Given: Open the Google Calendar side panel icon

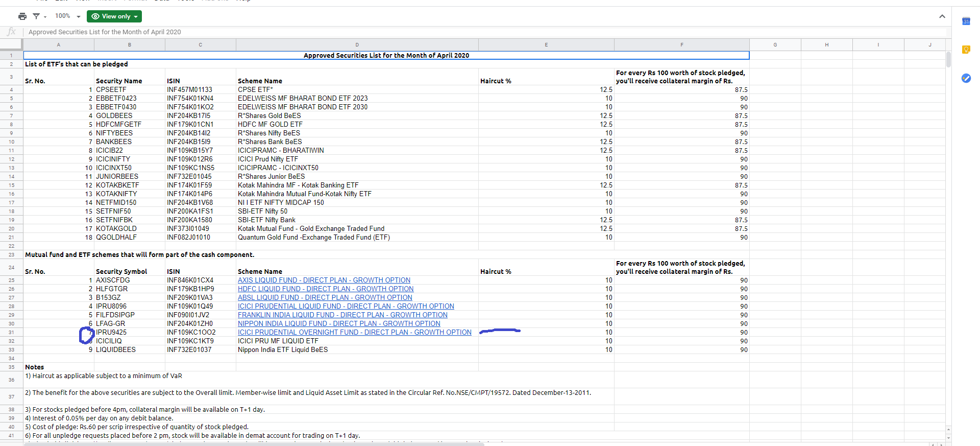Looking at the screenshot, I should coord(966,21).
